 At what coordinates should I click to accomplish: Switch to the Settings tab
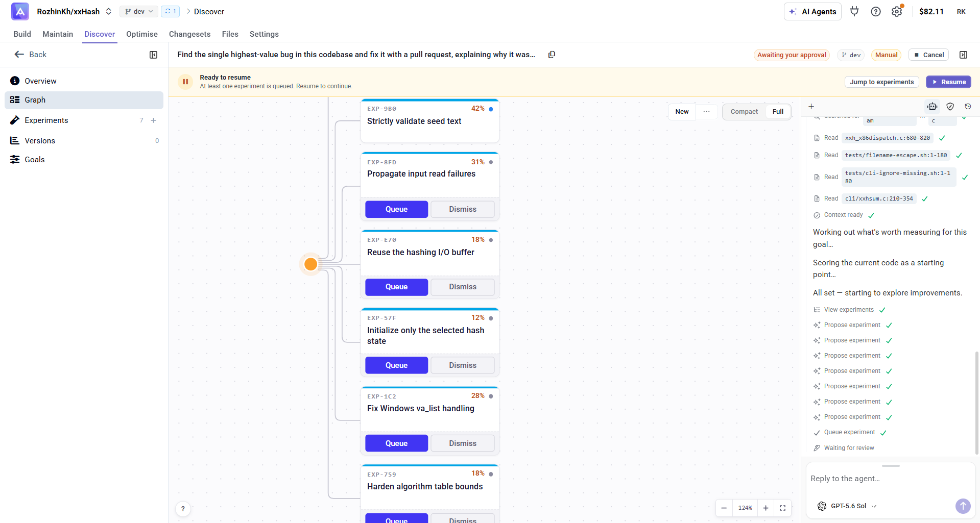click(264, 34)
